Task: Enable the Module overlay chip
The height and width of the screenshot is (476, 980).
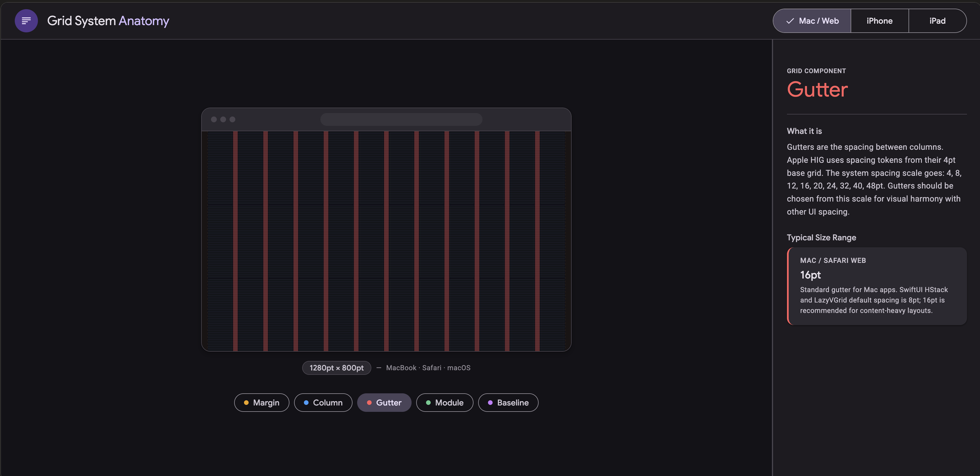Action: [445, 402]
